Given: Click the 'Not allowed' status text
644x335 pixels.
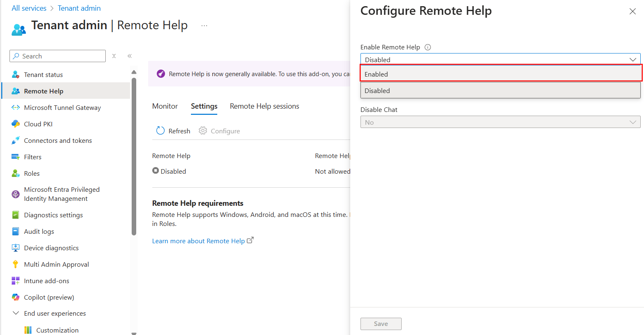Looking at the screenshot, I should (x=332, y=171).
